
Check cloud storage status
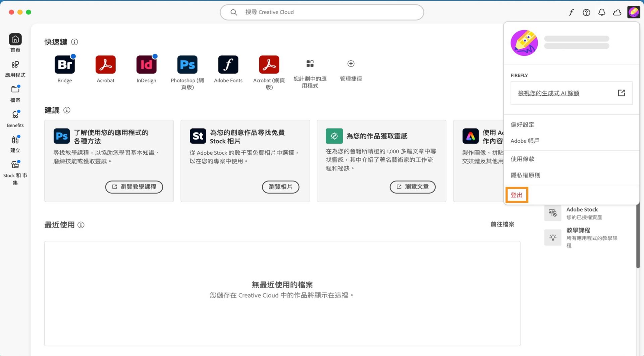(617, 12)
